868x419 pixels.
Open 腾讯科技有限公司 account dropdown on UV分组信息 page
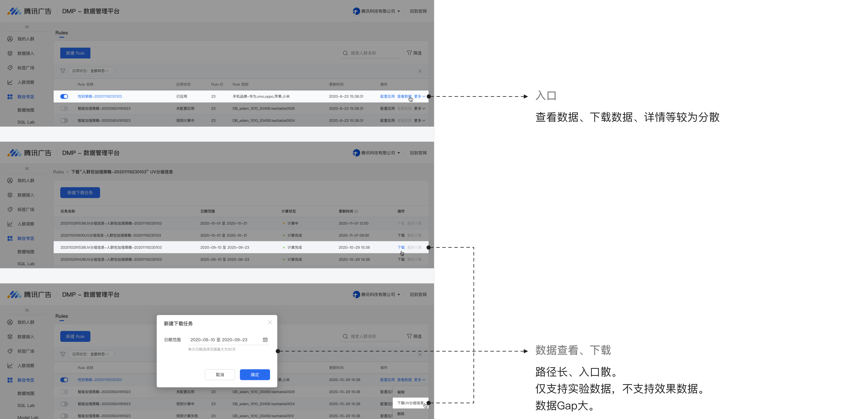377,153
